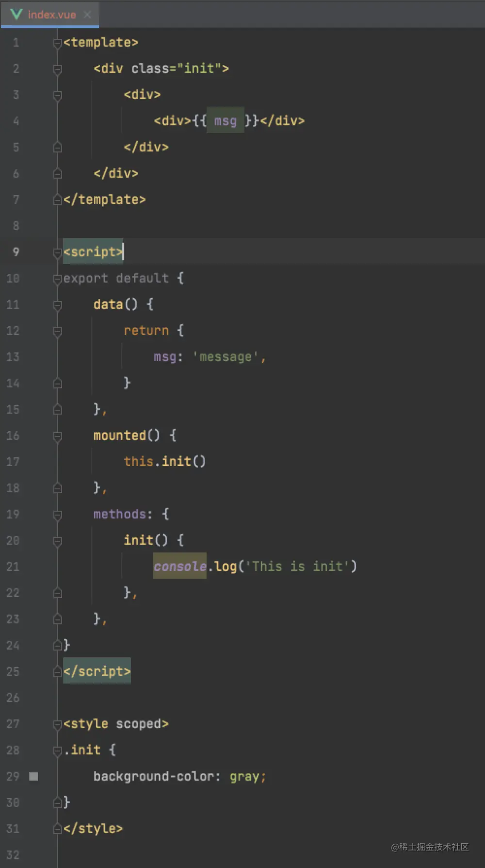Click the background-color property text

point(154,776)
